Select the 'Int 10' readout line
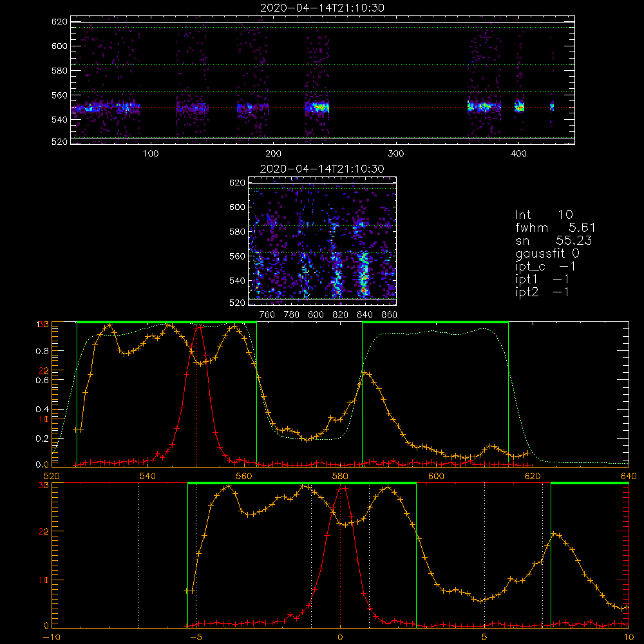644x644 pixels. [x=544, y=214]
